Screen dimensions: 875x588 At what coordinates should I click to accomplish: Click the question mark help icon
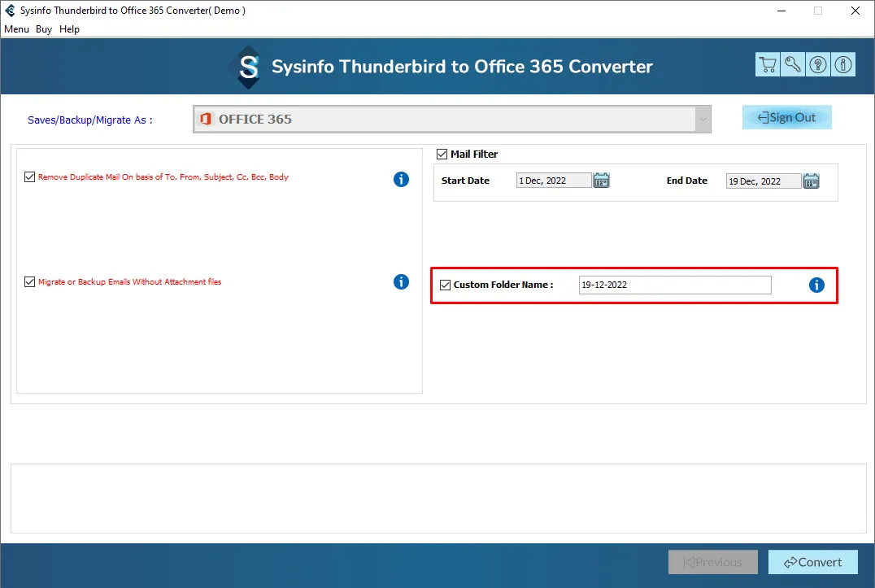[x=818, y=65]
